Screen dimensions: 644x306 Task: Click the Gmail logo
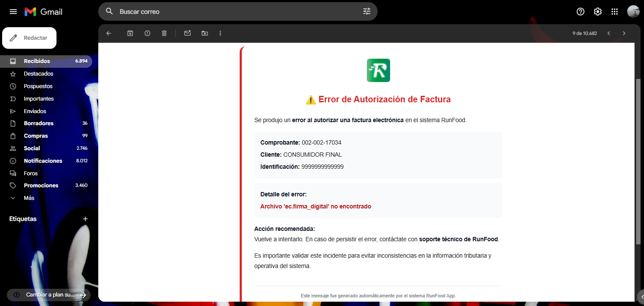(44, 12)
